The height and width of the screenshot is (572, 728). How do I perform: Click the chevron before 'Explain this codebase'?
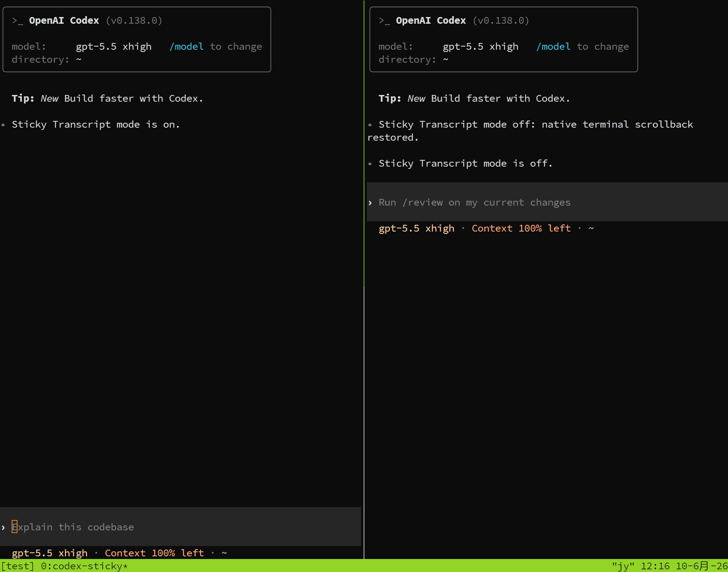click(3, 527)
